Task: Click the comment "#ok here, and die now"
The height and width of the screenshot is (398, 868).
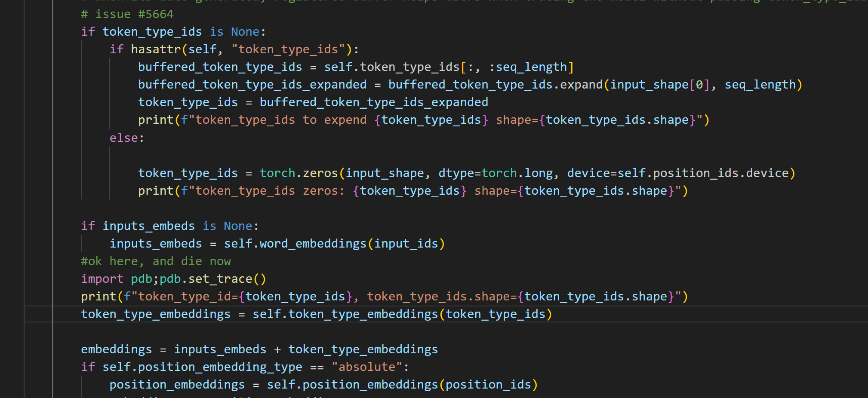Action: coord(155,261)
